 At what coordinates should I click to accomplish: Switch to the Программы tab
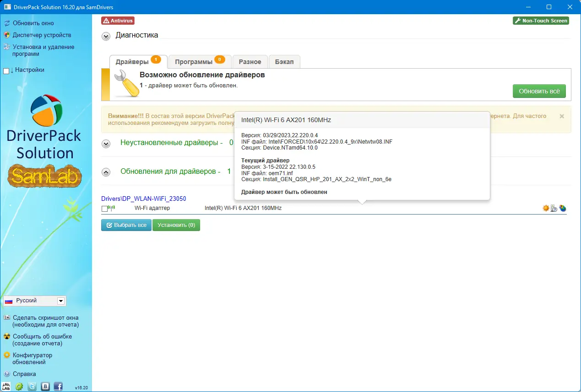point(200,62)
